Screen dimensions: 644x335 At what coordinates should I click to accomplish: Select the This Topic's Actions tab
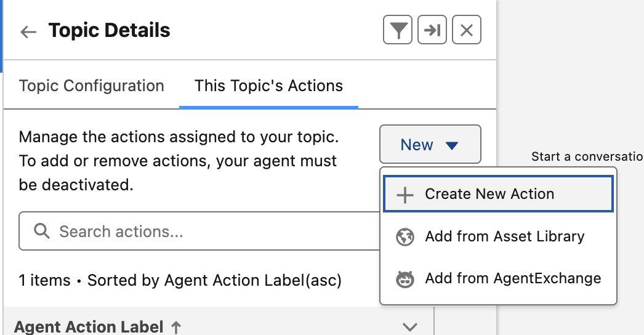268,86
